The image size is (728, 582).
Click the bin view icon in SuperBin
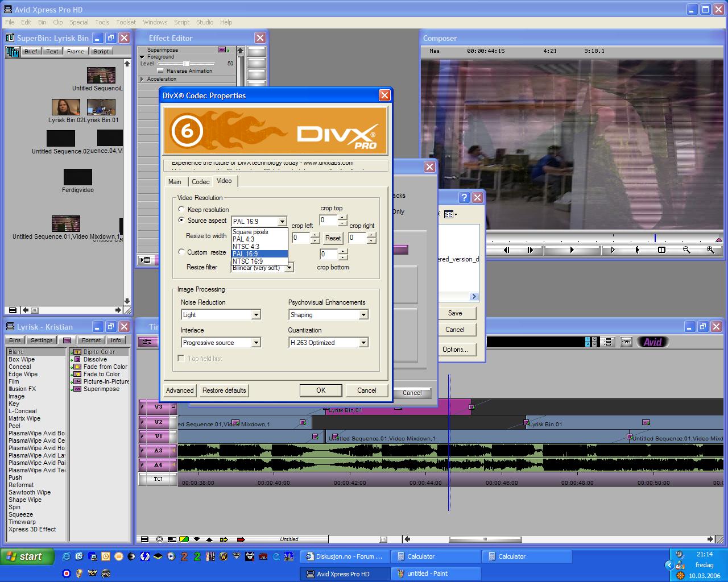pos(13,52)
